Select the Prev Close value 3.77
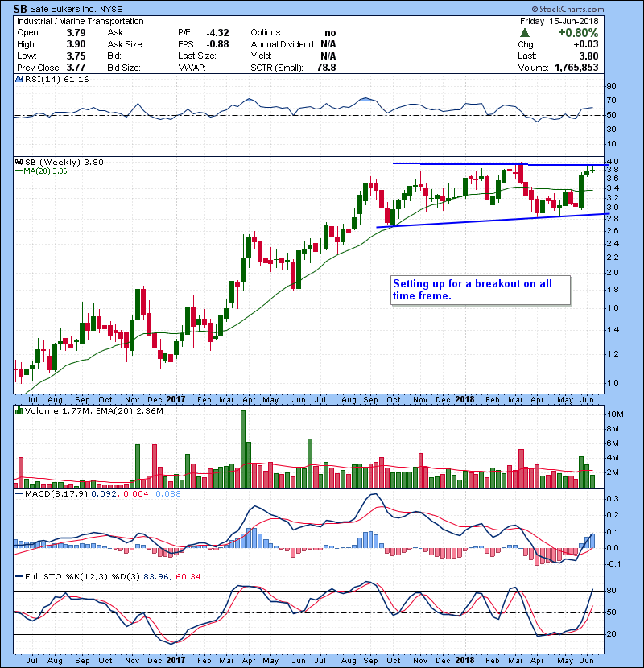 pyautogui.click(x=76, y=68)
